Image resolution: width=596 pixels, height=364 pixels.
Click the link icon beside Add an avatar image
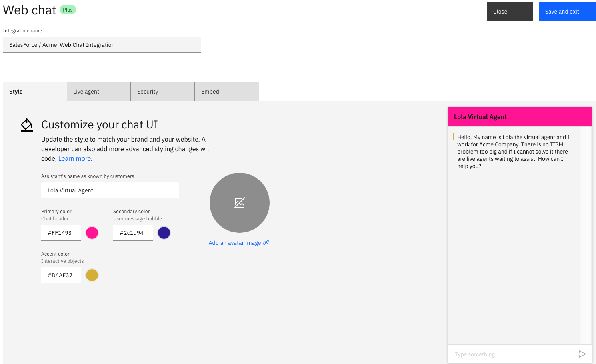click(266, 243)
